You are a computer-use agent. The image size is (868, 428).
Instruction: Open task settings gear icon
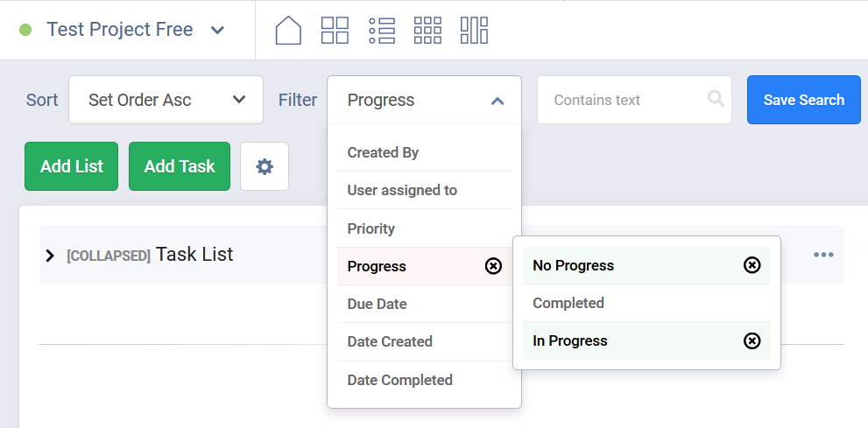(265, 166)
